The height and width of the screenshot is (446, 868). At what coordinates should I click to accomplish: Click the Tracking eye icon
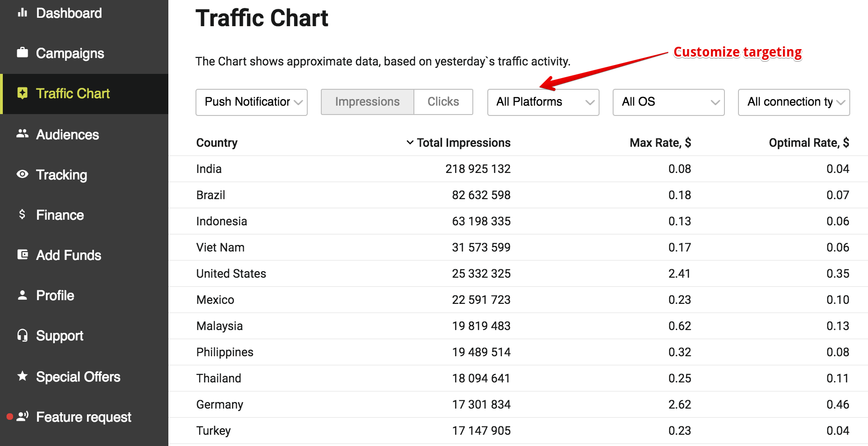tap(22, 174)
